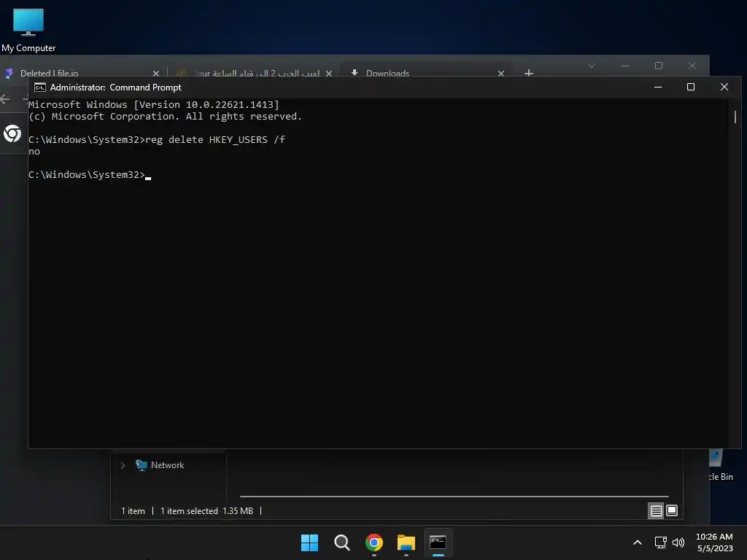
Task: Select Network in the Explorer navigation pane
Action: (x=167, y=465)
